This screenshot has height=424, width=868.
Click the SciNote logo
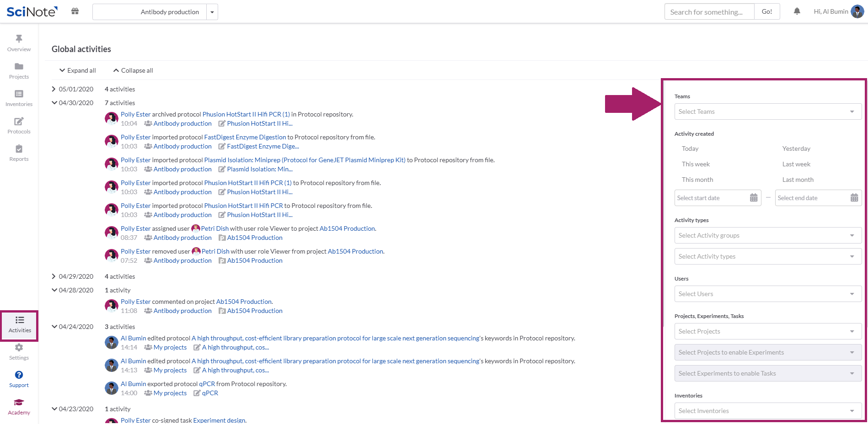[32, 11]
